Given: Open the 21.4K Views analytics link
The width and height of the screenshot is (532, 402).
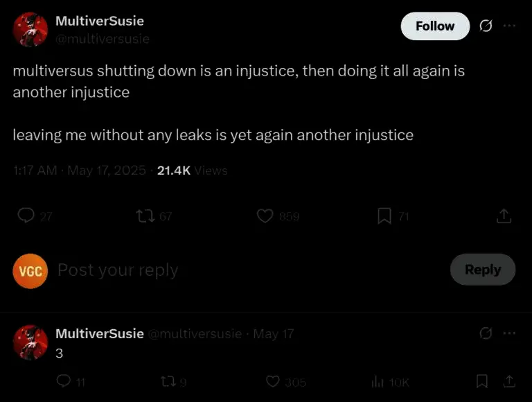Looking at the screenshot, I should [192, 171].
